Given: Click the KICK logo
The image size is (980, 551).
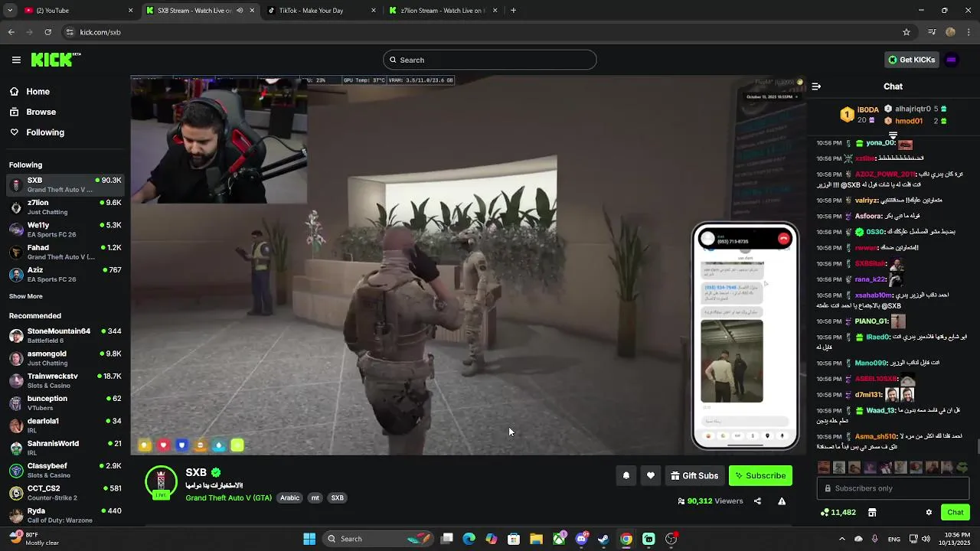Looking at the screenshot, I should [x=55, y=60].
